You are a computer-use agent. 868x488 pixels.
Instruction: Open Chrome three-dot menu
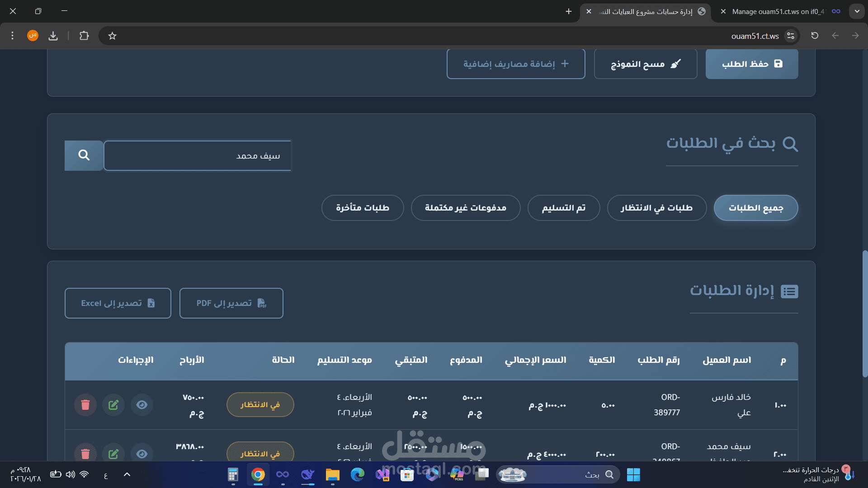click(13, 36)
